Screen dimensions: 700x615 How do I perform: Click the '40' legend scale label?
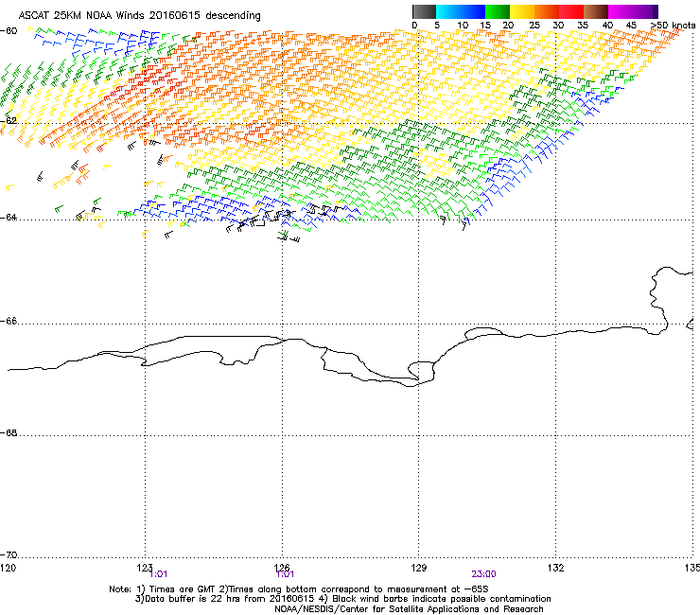607,26
